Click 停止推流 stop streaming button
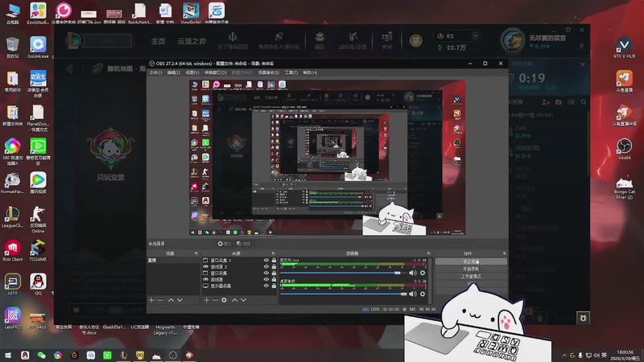Viewport: 644px width, 362px height. [x=471, y=261]
